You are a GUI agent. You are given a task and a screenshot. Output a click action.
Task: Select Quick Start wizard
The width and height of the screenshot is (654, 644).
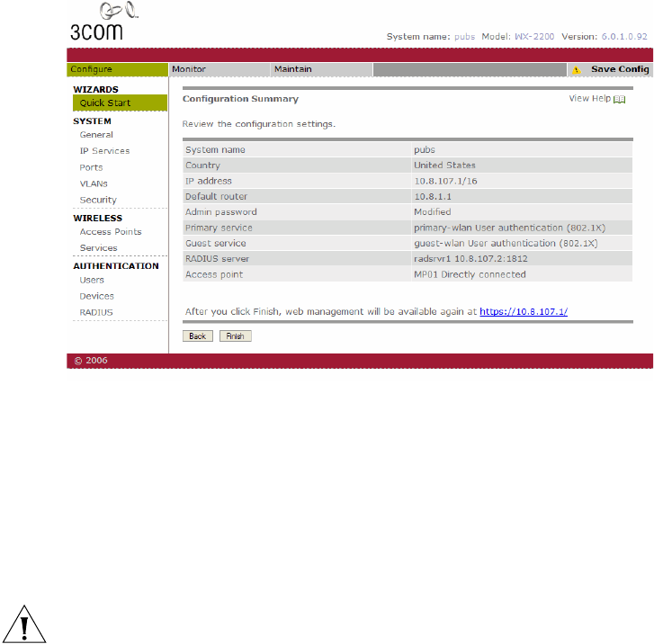click(x=121, y=103)
